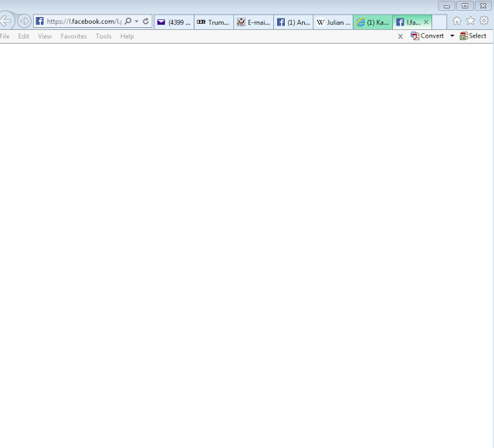Switch to the mail tab showing (4399
This screenshot has height=448, width=494.
coord(174,22)
